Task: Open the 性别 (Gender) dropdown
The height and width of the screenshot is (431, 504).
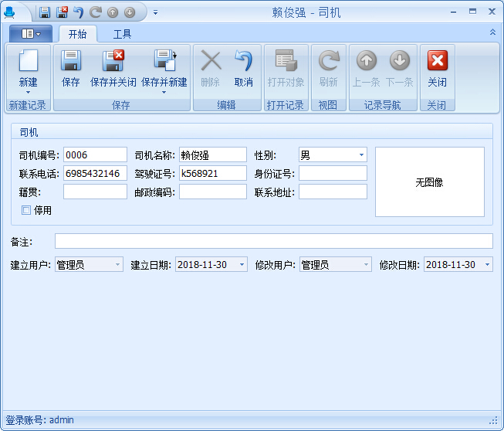Action: [x=361, y=155]
